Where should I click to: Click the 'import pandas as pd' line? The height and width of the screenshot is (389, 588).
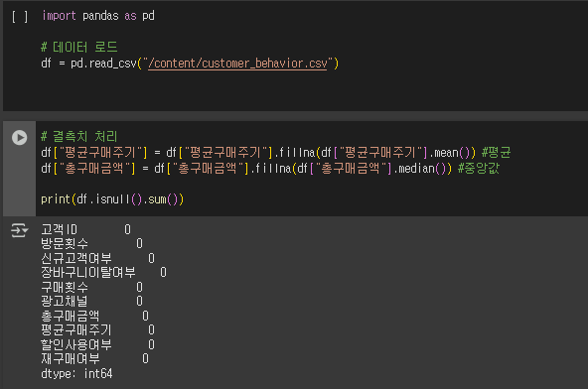pyautogui.click(x=98, y=16)
